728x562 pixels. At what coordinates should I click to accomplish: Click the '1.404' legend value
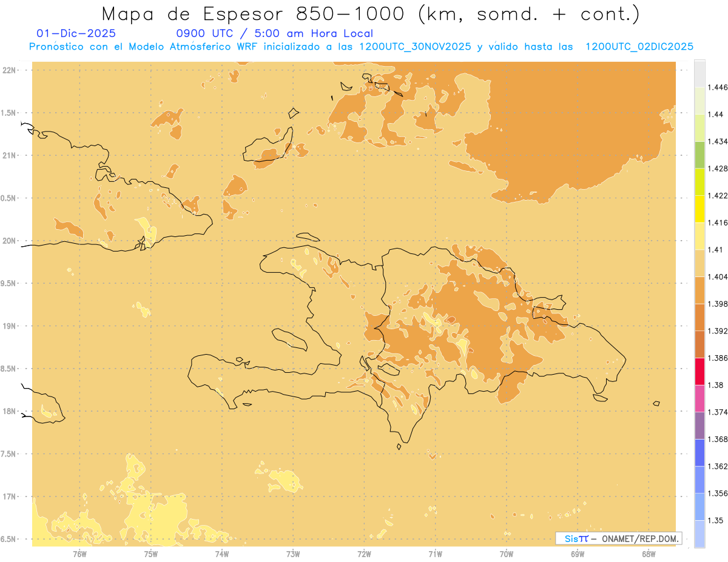pos(718,276)
